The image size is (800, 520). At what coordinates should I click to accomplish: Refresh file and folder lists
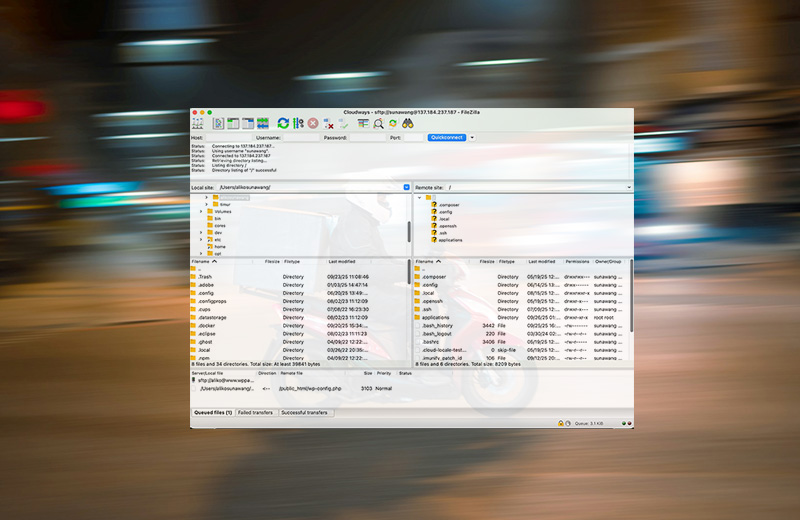[284, 123]
